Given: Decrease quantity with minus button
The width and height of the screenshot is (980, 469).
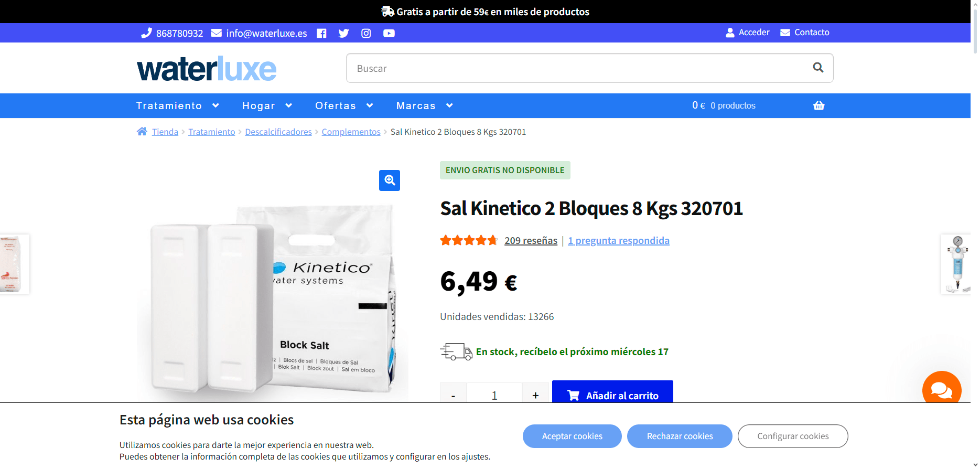Looking at the screenshot, I should tap(453, 393).
